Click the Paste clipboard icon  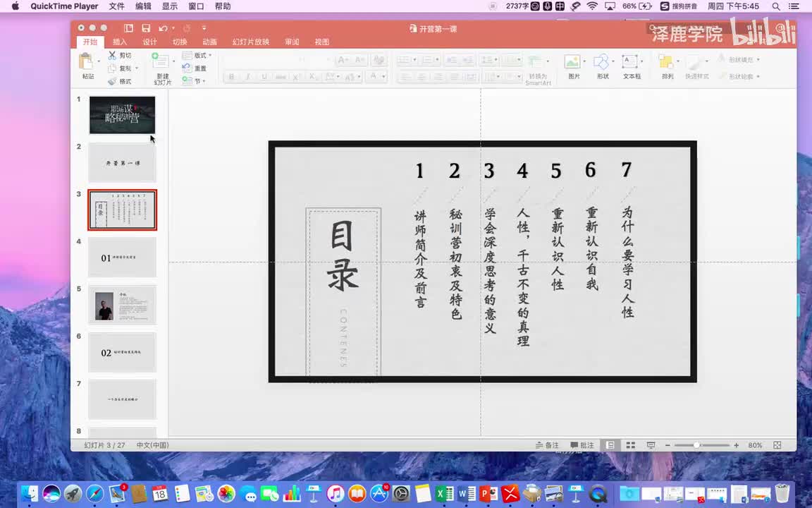(x=85, y=61)
